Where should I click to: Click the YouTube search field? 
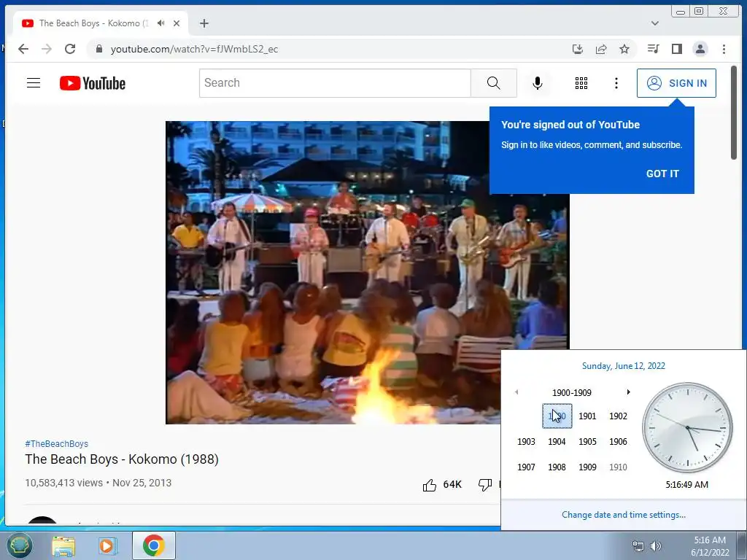coord(335,83)
